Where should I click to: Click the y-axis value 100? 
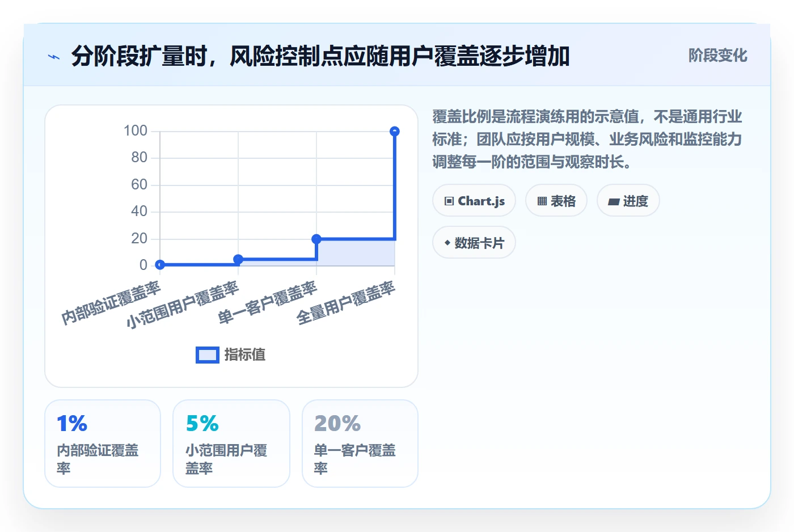tap(136, 131)
